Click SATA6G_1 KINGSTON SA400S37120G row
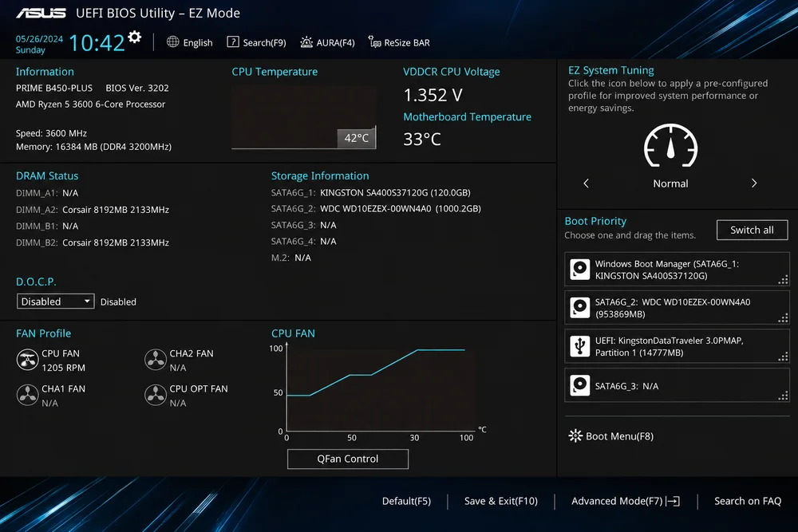This screenshot has height=532, width=798. [x=370, y=193]
